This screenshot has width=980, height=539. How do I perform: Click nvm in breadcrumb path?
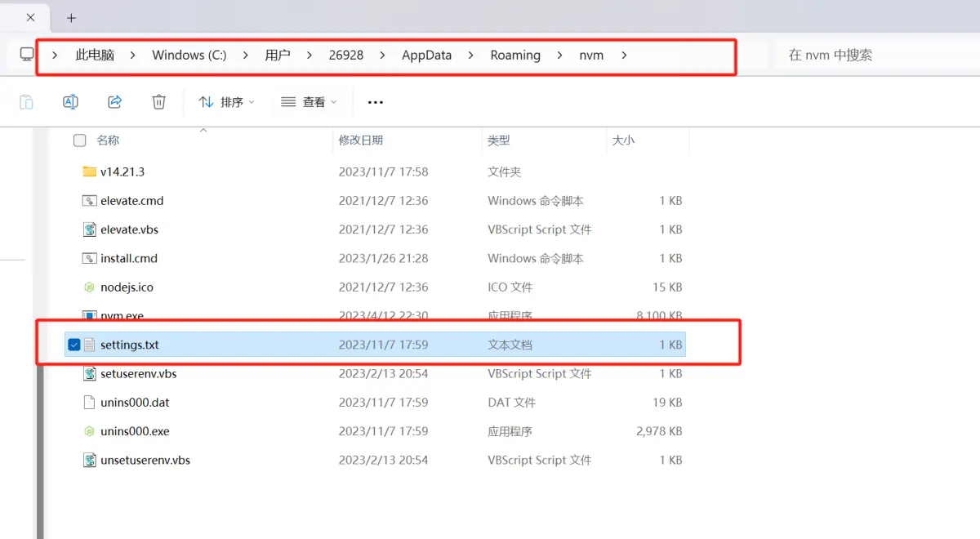(x=591, y=56)
